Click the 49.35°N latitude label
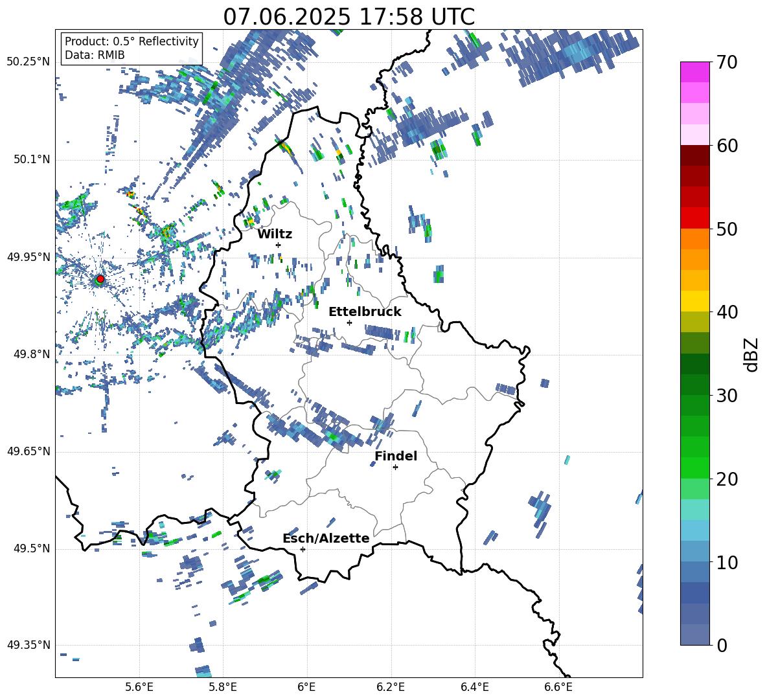767x700 pixels. tap(29, 645)
